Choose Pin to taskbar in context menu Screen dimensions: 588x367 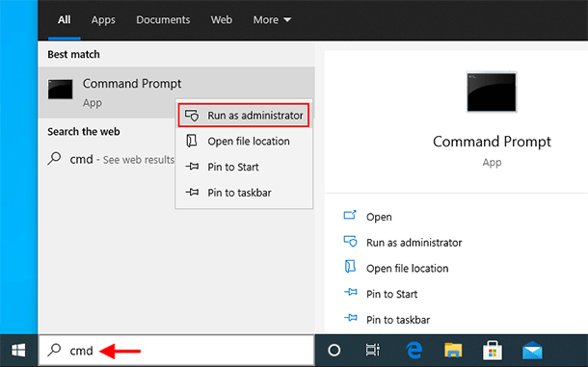(244, 193)
